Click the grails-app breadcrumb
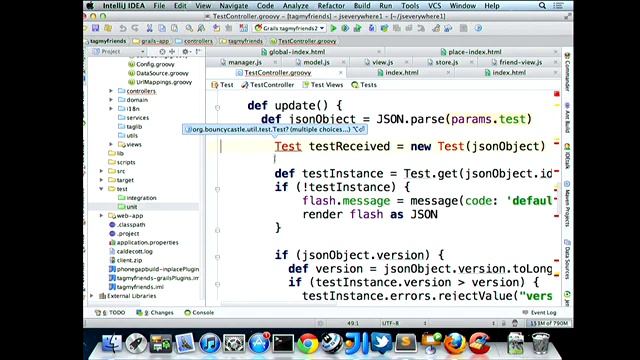 pos(151,41)
